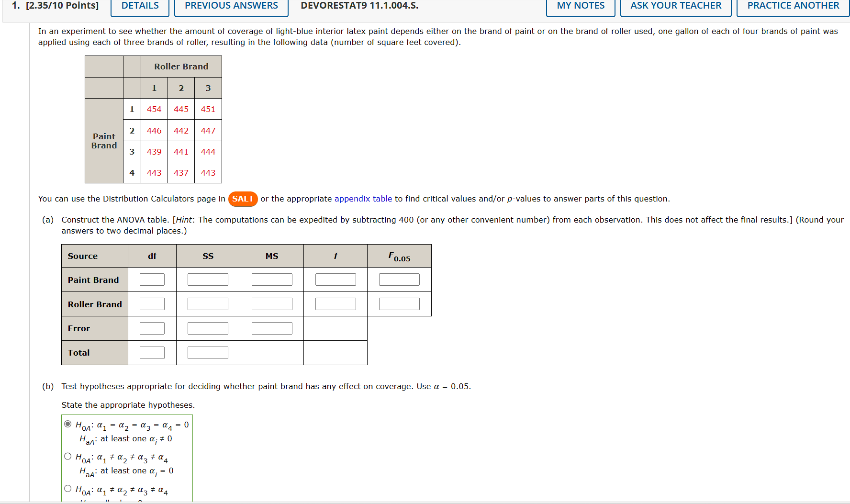
Task: Click the Error df input field
Action: [152, 328]
